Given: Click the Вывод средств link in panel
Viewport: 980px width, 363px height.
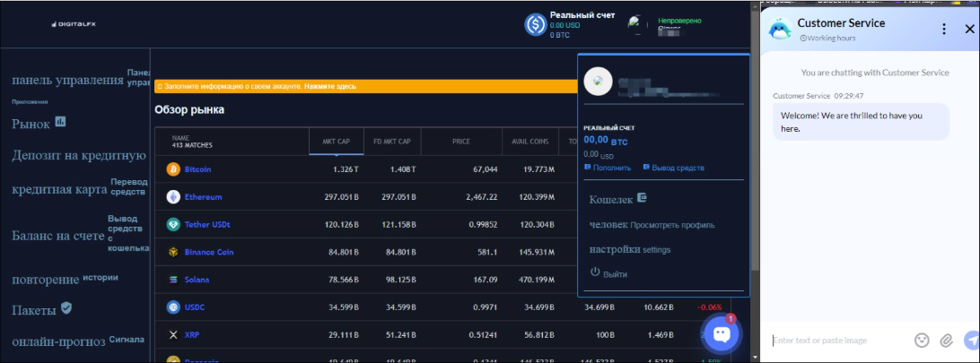Looking at the screenshot, I should pyautogui.click(x=674, y=168).
